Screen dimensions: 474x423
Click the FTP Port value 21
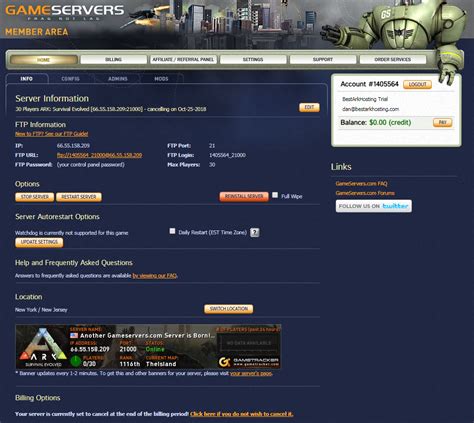click(x=212, y=146)
